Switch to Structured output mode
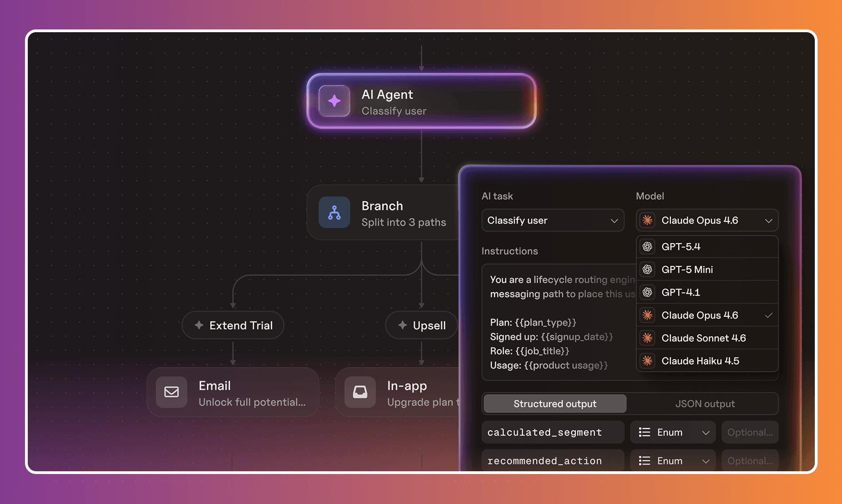Viewport: 842px width, 504px height. click(554, 404)
